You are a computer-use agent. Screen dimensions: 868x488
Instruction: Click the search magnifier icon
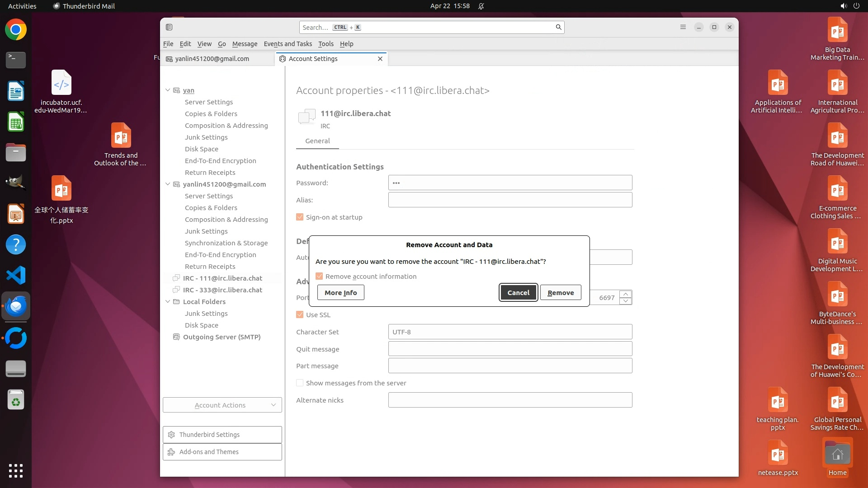coord(558,27)
